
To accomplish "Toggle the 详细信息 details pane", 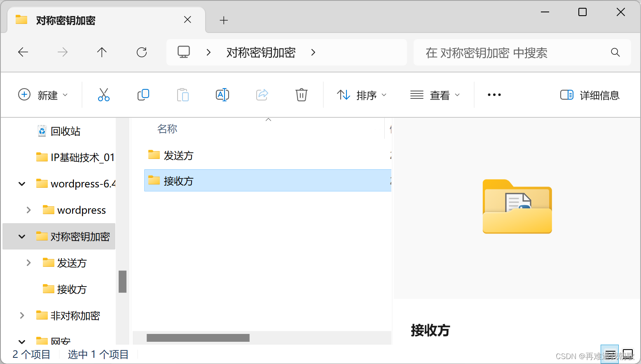I will 590,95.
